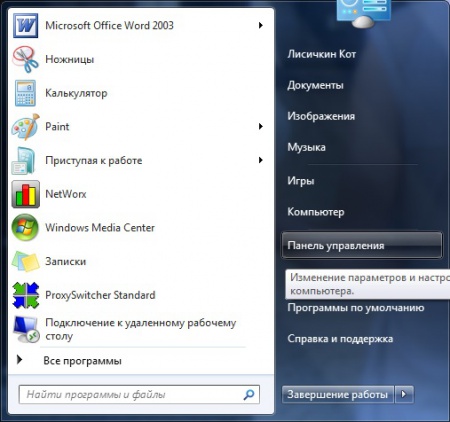Open the Калькулятор calculator icon
Image resolution: width=450 pixels, height=422 pixels.
point(25,93)
